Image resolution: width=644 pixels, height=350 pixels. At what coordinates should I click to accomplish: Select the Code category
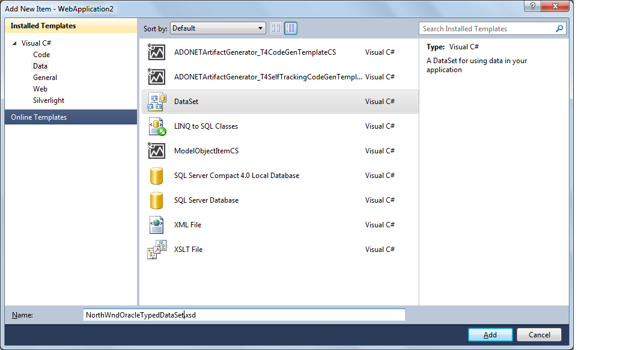click(41, 54)
